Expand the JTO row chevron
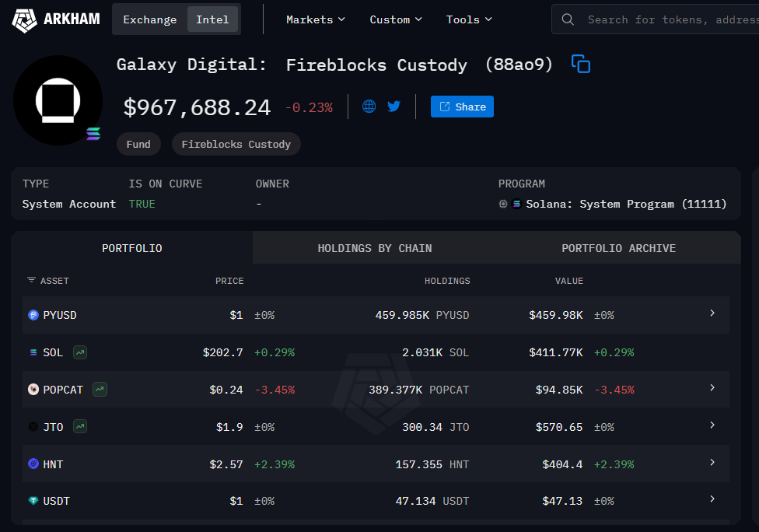This screenshot has height=532, width=759. [712, 425]
